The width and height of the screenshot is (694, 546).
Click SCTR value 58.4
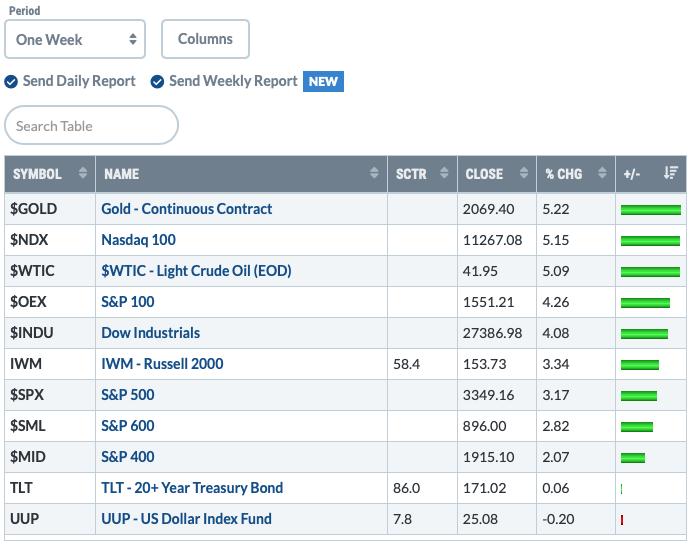406,364
